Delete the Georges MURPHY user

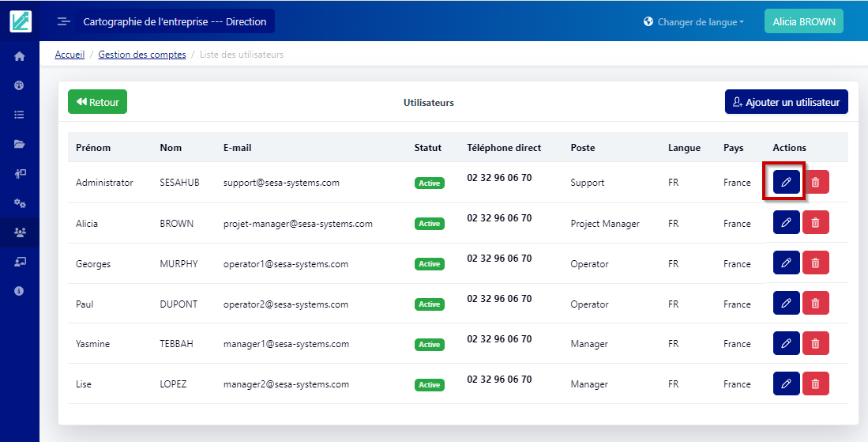tap(815, 264)
